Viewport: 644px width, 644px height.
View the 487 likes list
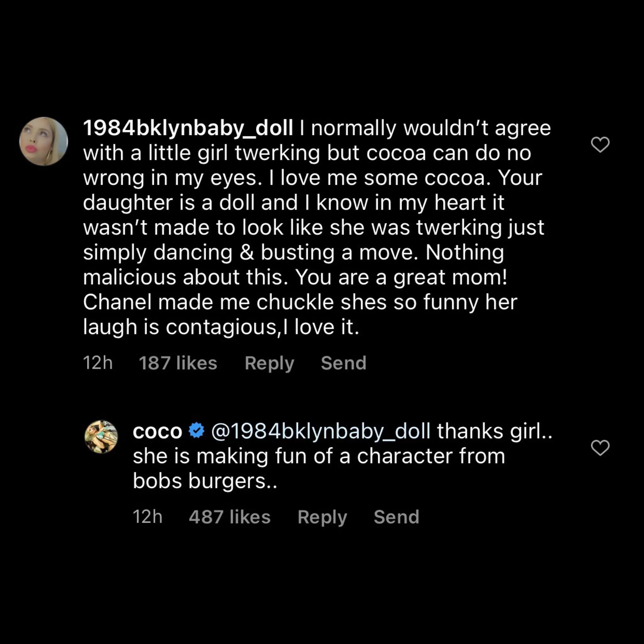(230, 517)
